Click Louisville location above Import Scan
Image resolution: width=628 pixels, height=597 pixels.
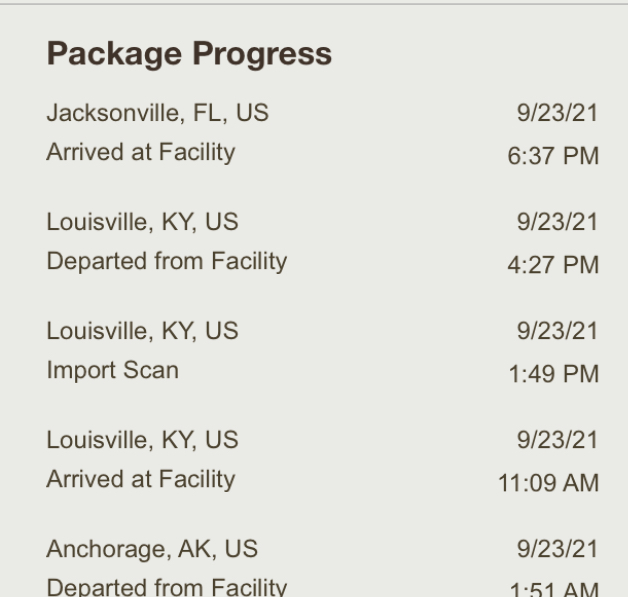143,331
